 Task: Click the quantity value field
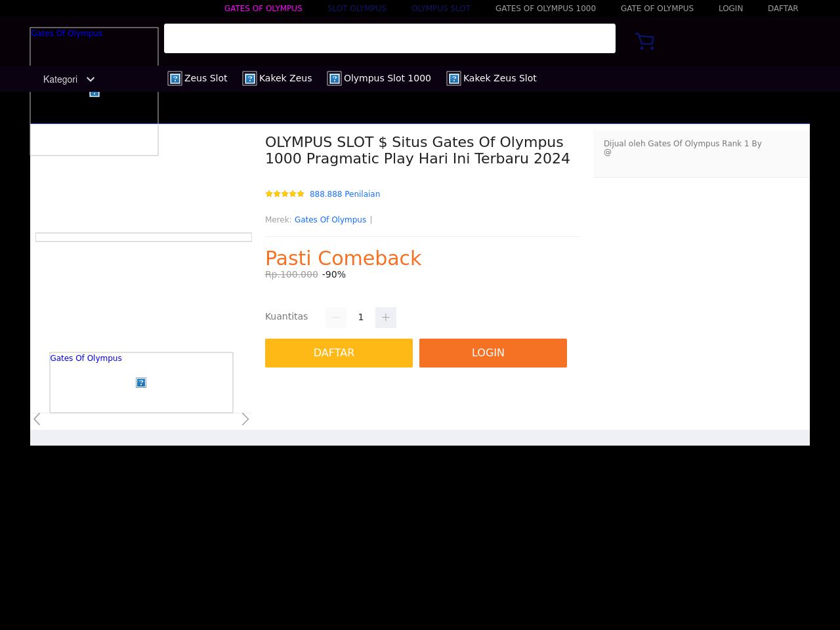click(361, 318)
